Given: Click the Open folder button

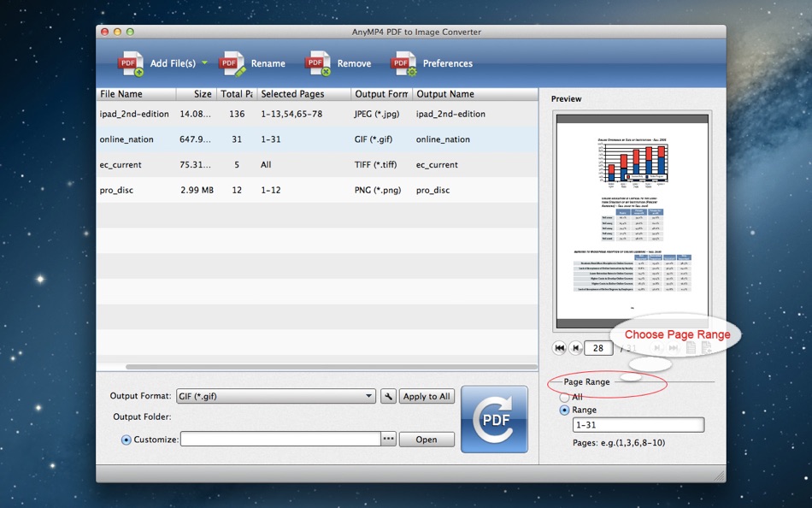Looking at the screenshot, I should (x=427, y=439).
